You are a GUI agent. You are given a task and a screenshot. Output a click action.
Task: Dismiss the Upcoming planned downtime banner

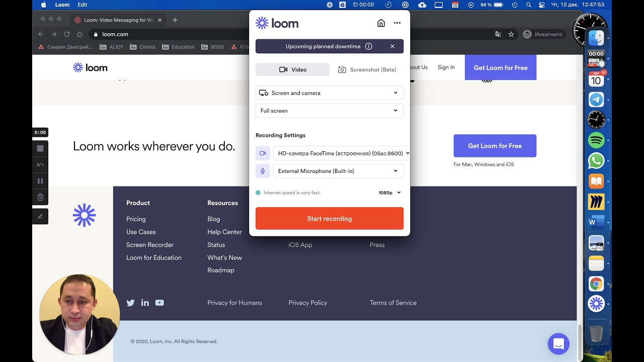(392, 46)
